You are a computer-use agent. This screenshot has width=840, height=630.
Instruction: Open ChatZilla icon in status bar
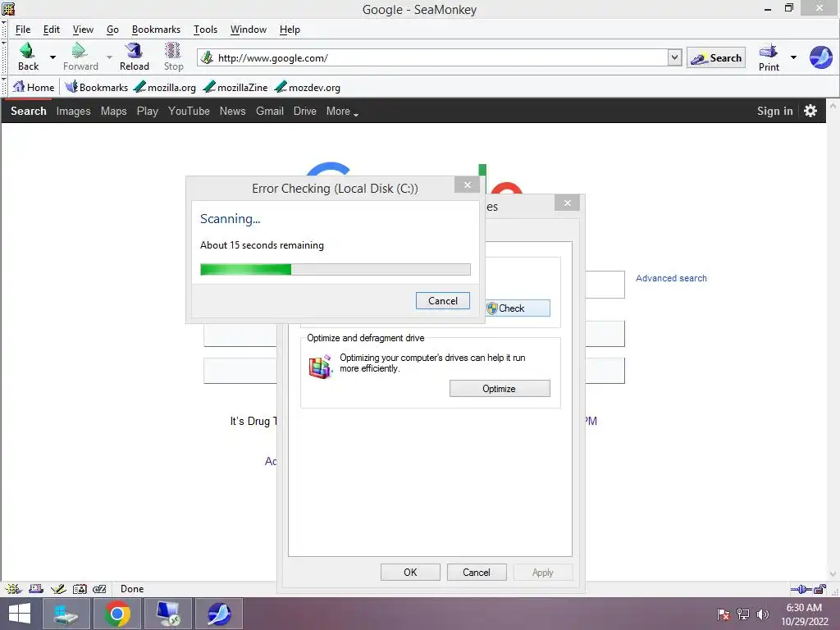[x=99, y=589]
